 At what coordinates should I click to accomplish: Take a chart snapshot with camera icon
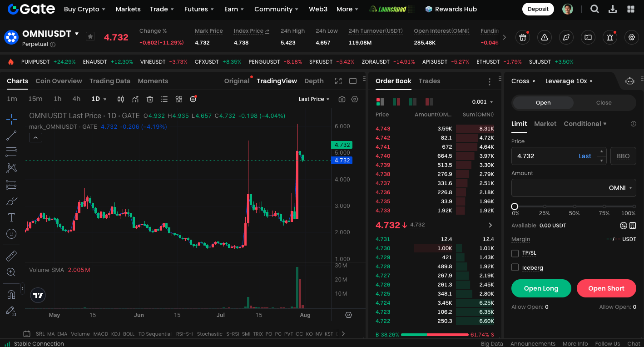click(x=342, y=99)
